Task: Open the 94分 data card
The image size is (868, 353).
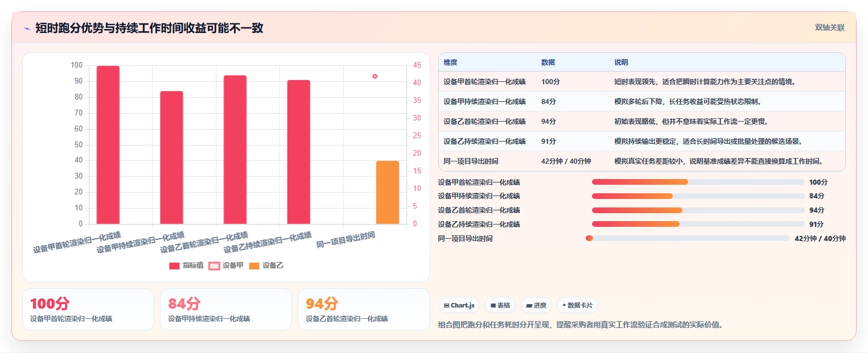Action: [x=364, y=309]
